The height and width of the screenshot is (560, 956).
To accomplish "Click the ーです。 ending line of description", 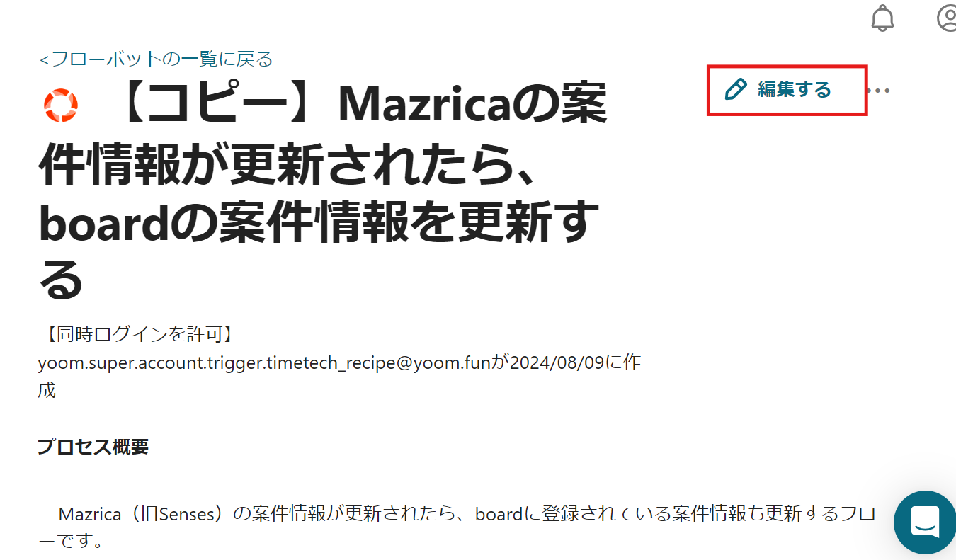I will click(71, 543).
